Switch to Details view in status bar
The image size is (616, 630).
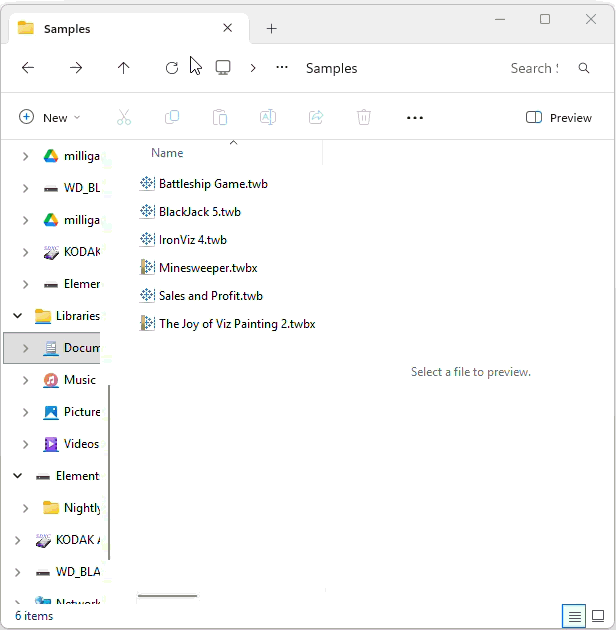[574, 616]
